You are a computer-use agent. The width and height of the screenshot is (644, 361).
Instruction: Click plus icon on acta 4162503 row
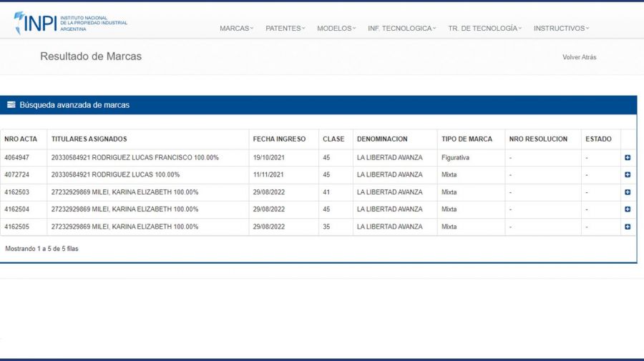628,192
